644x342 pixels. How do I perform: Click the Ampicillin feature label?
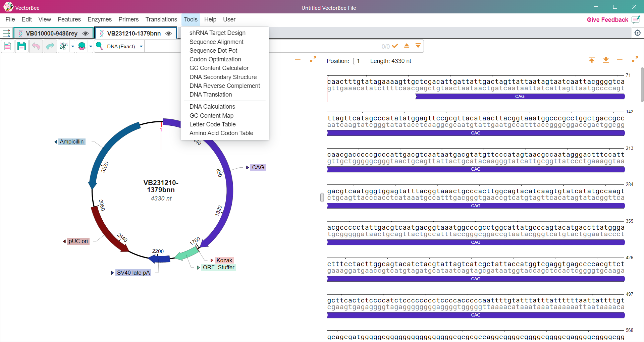(71, 142)
